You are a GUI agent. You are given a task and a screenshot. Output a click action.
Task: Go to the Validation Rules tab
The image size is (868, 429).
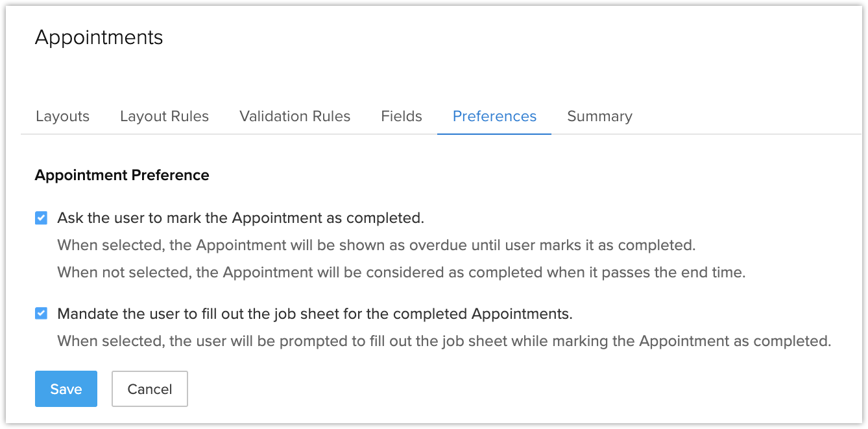pyautogui.click(x=295, y=117)
